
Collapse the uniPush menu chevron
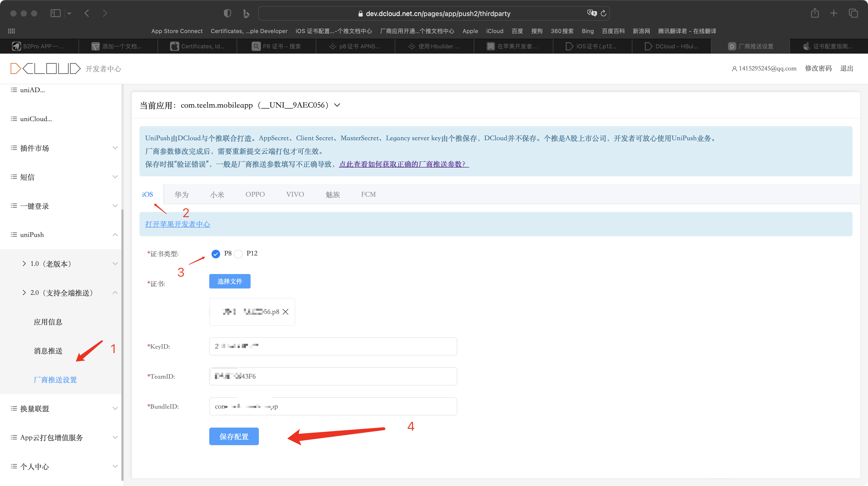tap(115, 235)
